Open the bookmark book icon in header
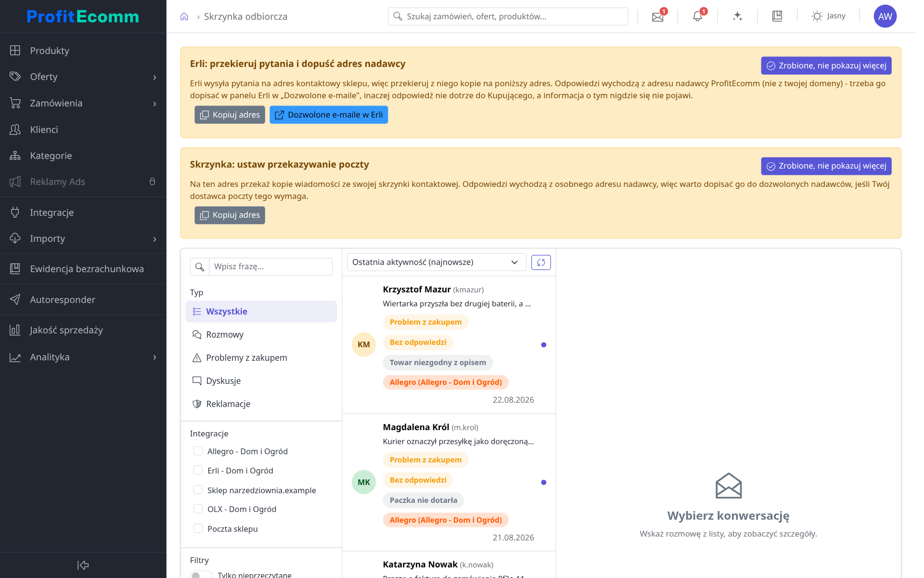Screen dimensions: 924x578 point(777,16)
